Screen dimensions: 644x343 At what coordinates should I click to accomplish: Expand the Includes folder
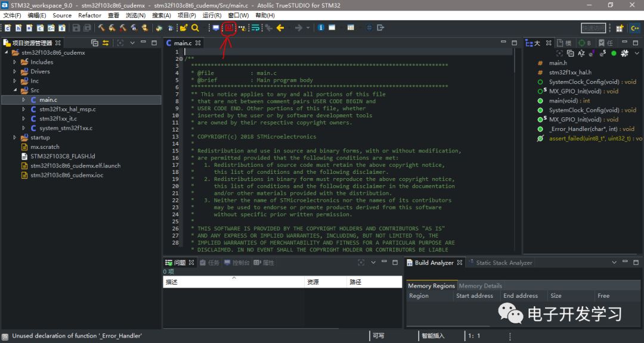pos(15,62)
